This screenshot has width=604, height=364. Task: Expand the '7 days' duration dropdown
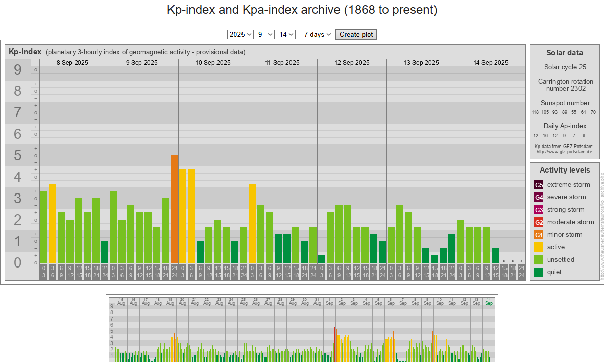click(318, 34)
